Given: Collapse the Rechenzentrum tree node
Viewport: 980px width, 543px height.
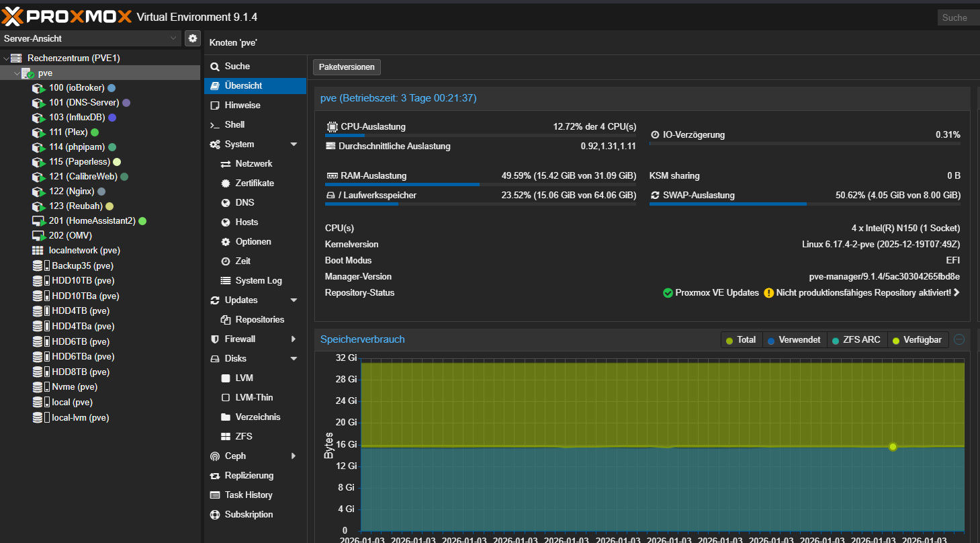Looking at the screenshot, I should coord(6,58).
